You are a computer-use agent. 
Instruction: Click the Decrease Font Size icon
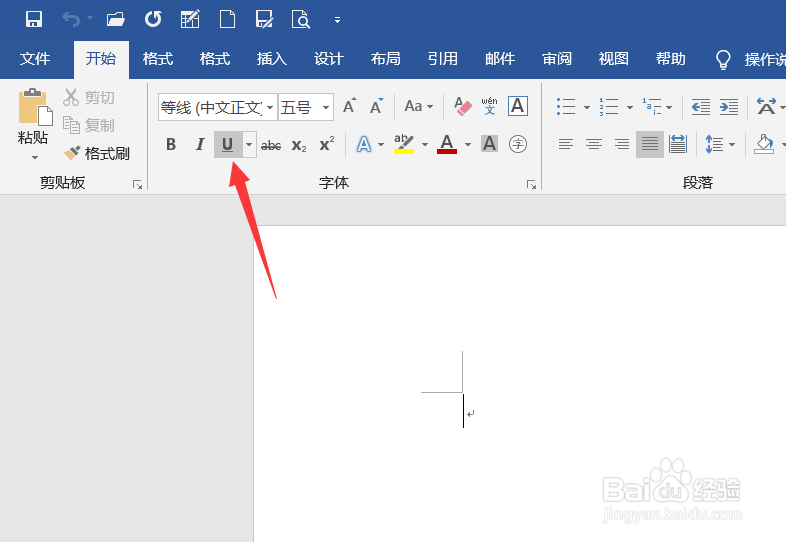click(x=376, y=106)
